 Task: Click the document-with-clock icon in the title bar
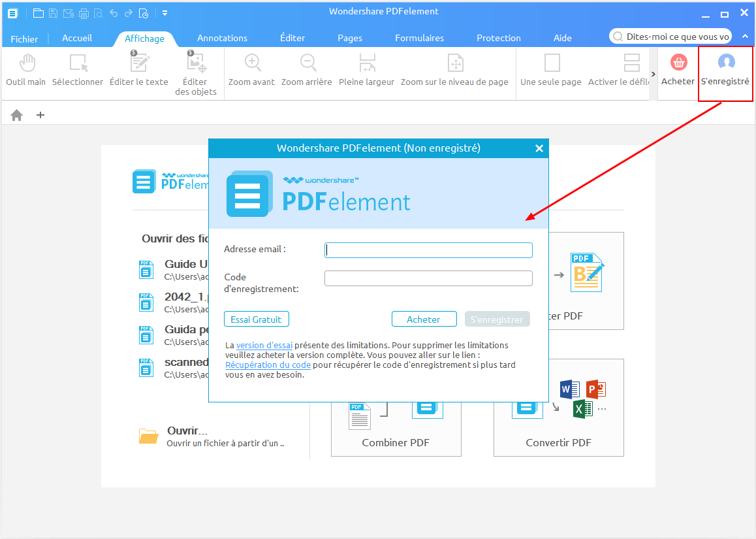point(144,14)
